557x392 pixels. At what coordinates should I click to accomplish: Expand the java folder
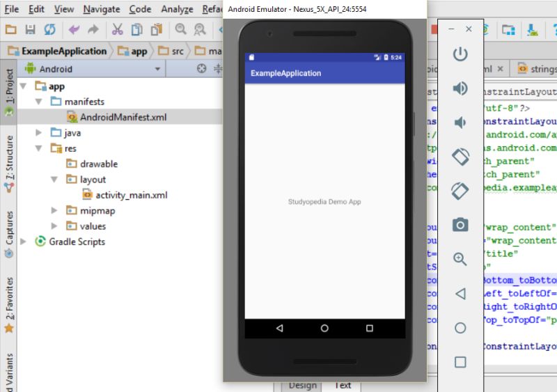(39, 132)
